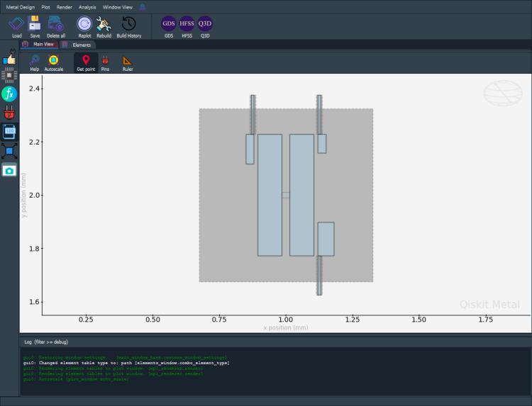Screen dimensions: 532x406
Task: Autoscale the plot view
Action: 54,63
